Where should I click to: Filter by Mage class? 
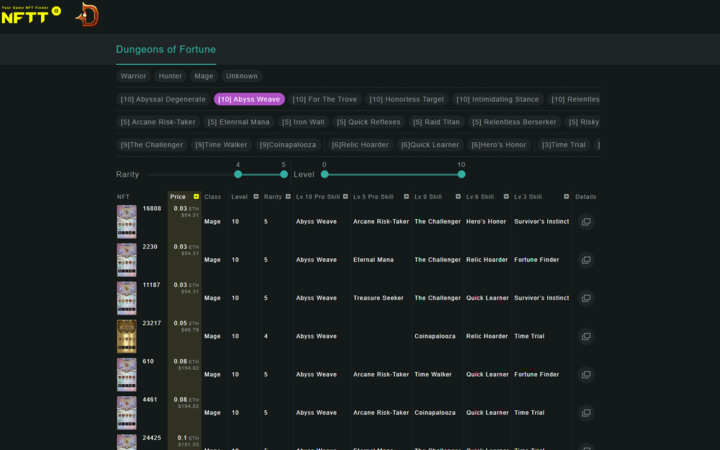pos(204,76)
